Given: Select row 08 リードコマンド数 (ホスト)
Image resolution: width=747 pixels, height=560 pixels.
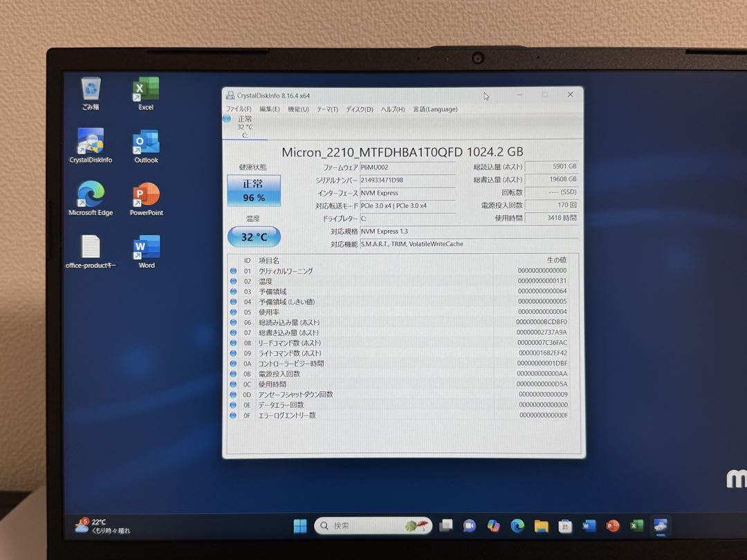Looking at the screenshot, I should tap(399, 343).
